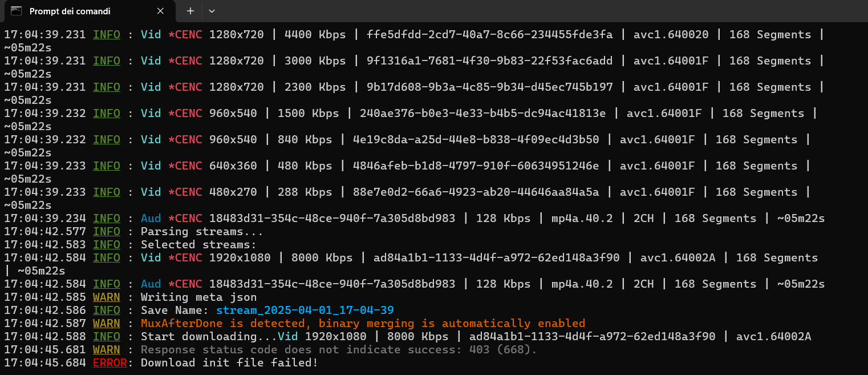Screen dimensions: 868x375
Task: Click the MuxAfterDone warning message
Action: [x=363, y=323]
